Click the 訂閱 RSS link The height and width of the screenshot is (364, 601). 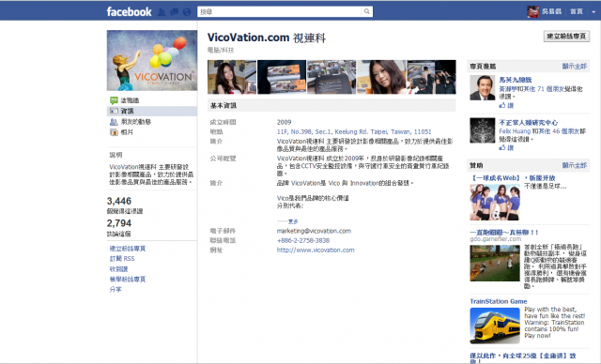tap(122, 259)
